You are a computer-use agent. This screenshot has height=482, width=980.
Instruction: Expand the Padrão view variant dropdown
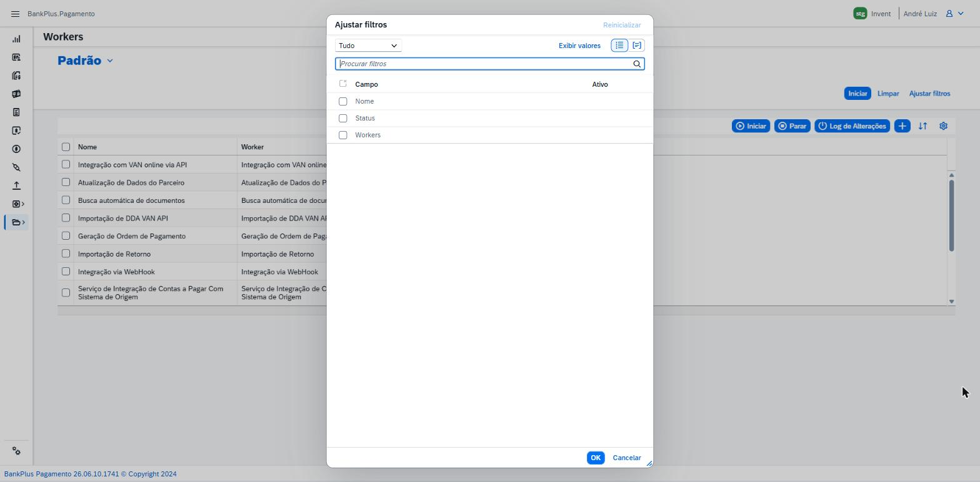click(x=110, y=61)
